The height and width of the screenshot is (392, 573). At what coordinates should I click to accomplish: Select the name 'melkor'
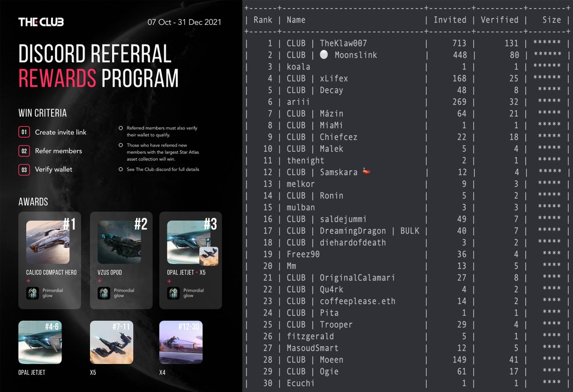tap(301, 184)
